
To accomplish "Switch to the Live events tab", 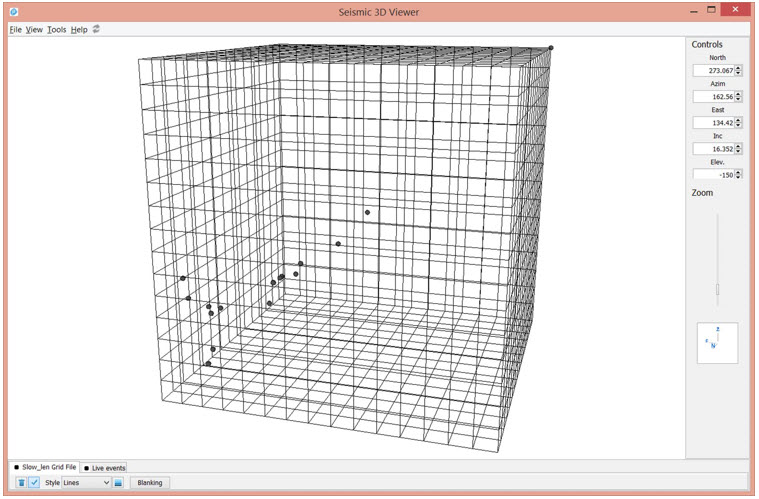I will click(x=104, y=467).
